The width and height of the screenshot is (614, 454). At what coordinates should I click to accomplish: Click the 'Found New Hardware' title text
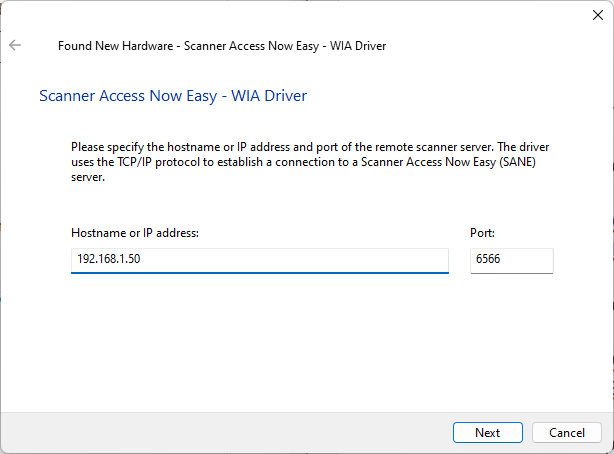pyautogui.click(x=116, y=46)
